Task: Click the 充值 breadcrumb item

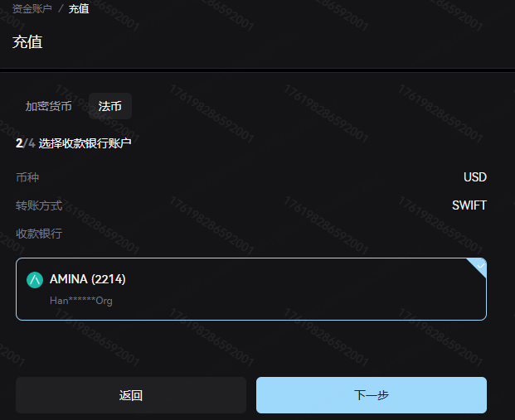Action: pos(79,9)
